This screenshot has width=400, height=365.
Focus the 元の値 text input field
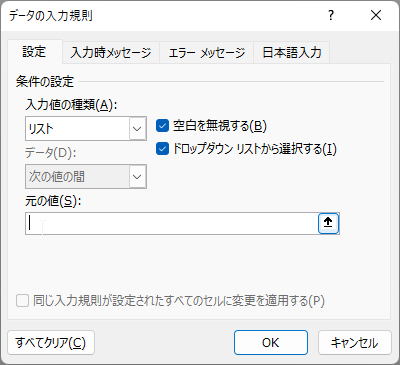(x=172, y=223)
